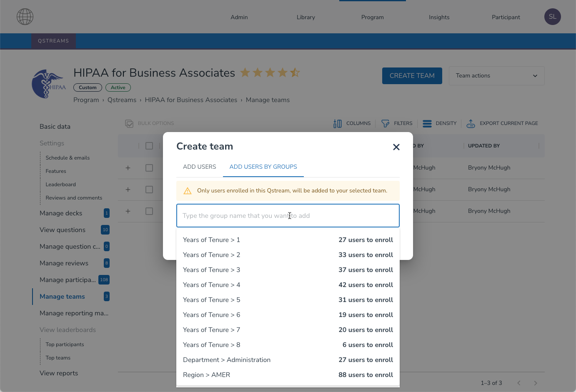Click the Columns icon in the toolbar
The width and height of the screenshot is (576, 392).
tap(338, 123)
